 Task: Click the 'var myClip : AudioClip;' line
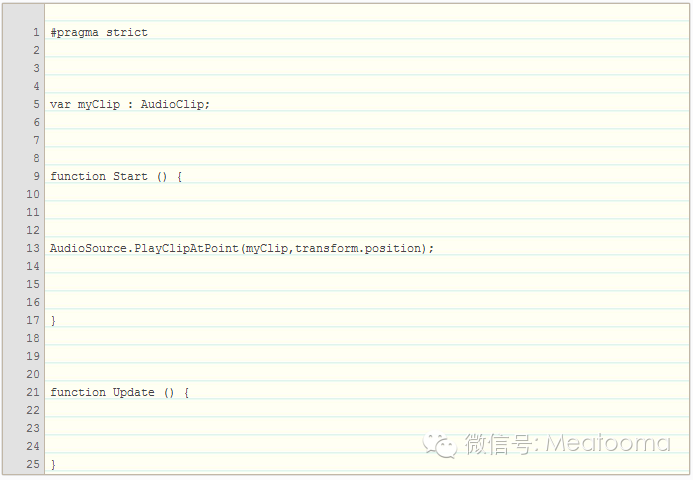coord(130,104)
